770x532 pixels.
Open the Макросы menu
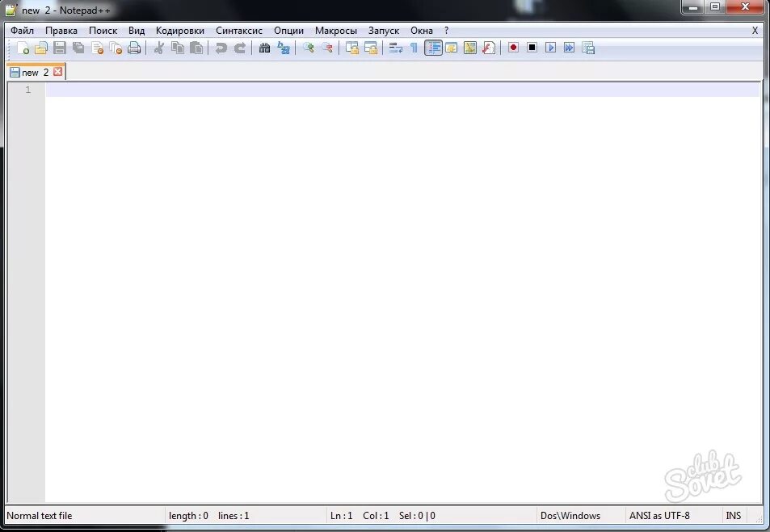336,31
